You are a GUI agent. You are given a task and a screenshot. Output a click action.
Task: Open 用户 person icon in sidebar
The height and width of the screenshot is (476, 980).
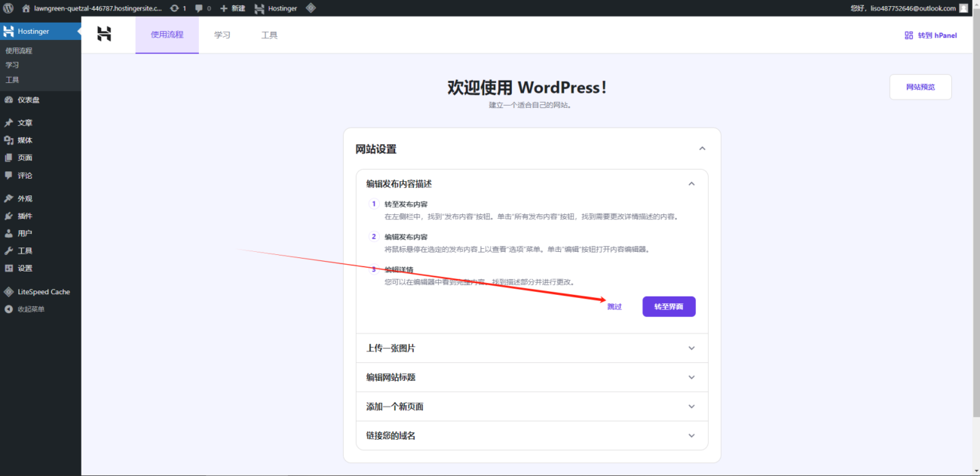(x=9, y=233)
